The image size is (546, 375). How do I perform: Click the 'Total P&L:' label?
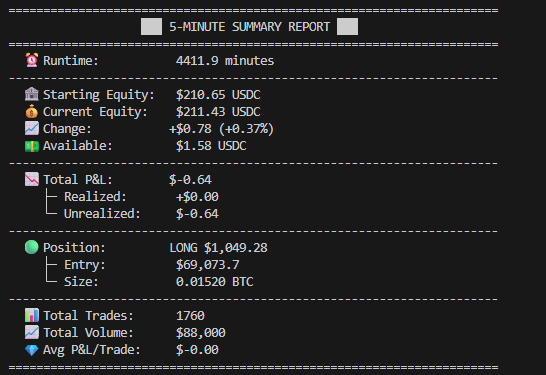click(x=78, y=180)
